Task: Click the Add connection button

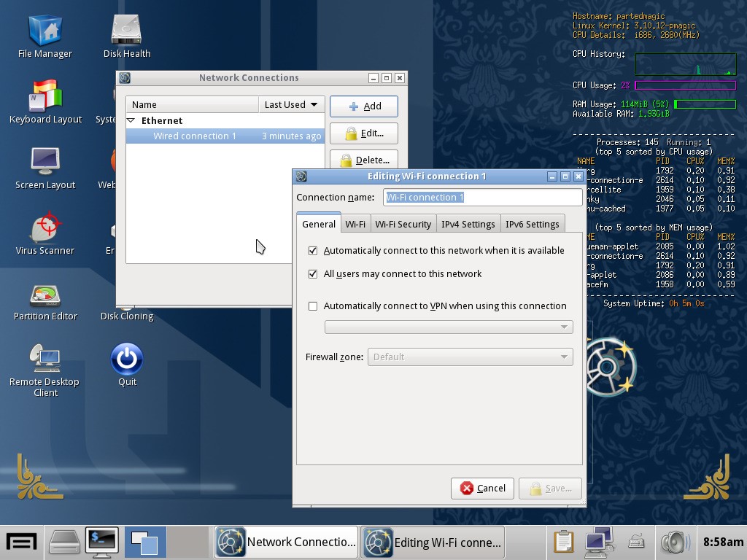Action: tap(363, 106)
